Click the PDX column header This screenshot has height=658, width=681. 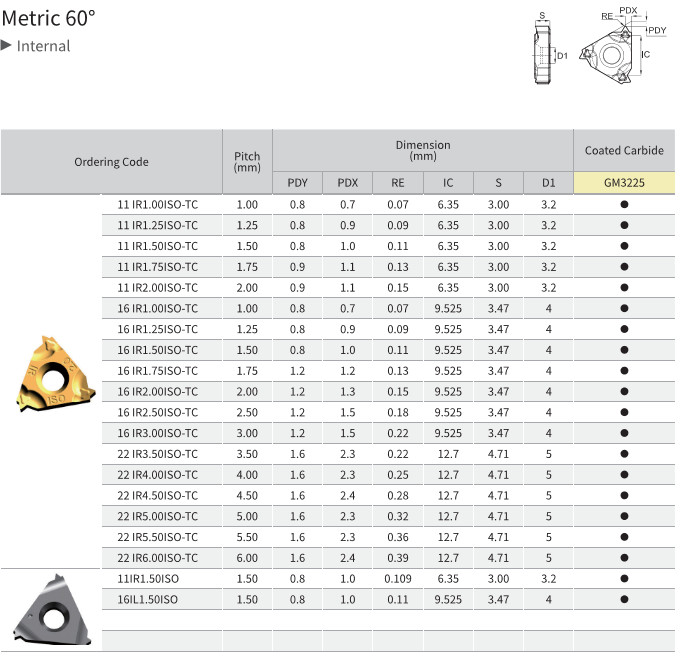(347, 182)
